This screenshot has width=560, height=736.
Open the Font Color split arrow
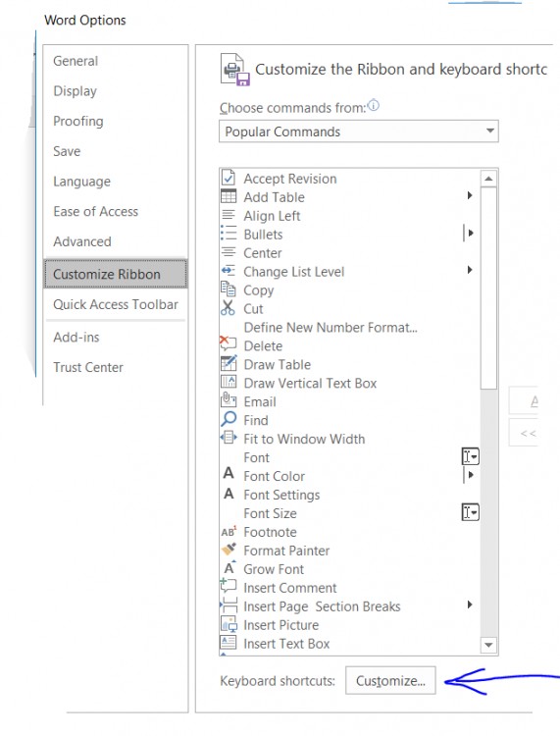471,475
